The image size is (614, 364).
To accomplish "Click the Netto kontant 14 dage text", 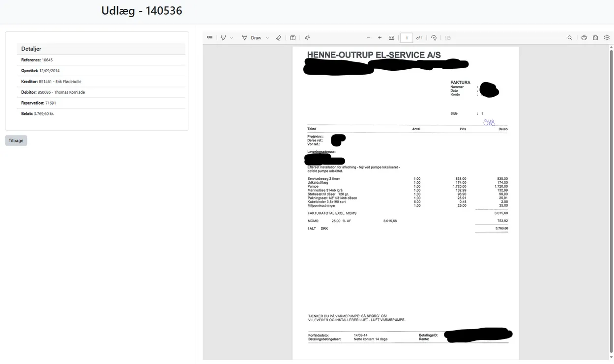I will (x=371, y=339).
